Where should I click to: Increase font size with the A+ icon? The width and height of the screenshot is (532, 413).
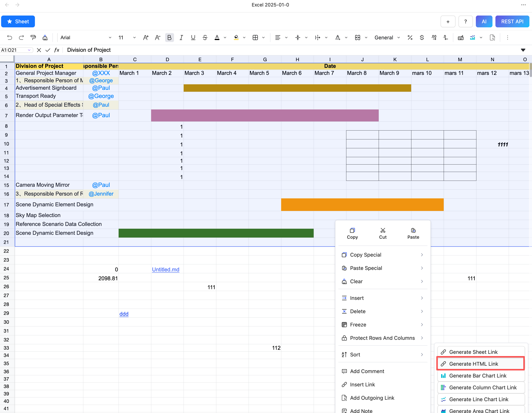(x=146, y=38)
